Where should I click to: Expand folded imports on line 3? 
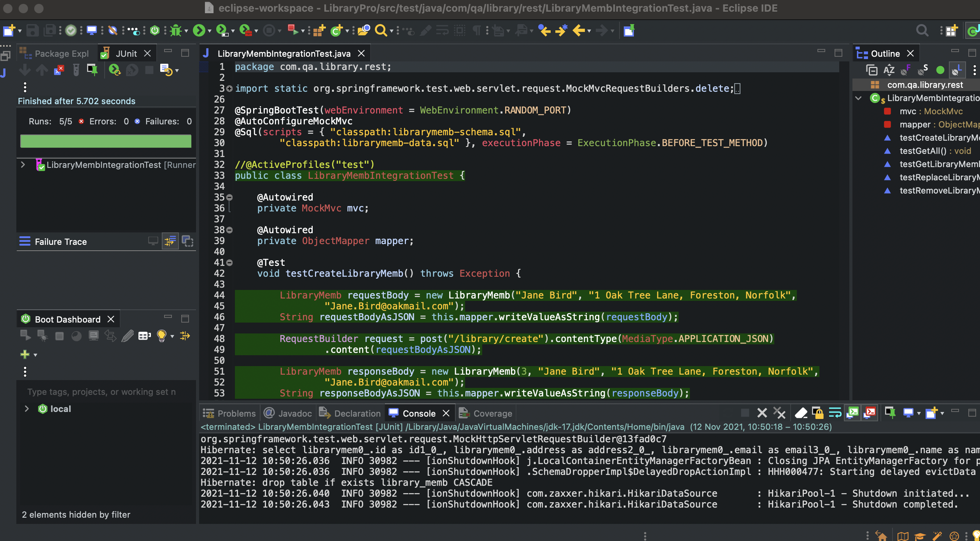pos(229,89)
